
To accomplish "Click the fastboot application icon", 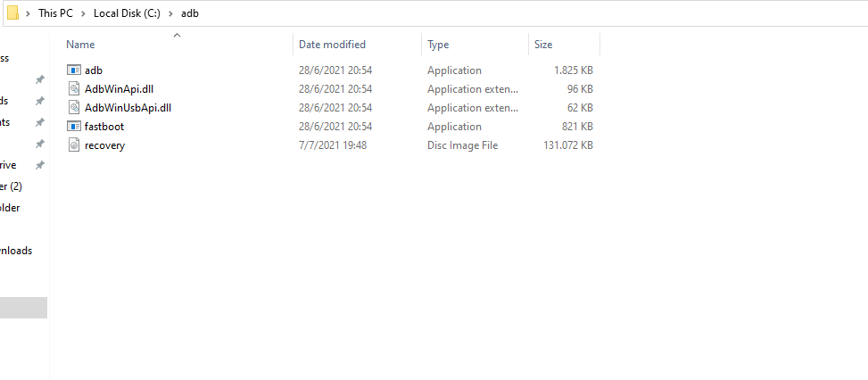I will coord(74,126).
